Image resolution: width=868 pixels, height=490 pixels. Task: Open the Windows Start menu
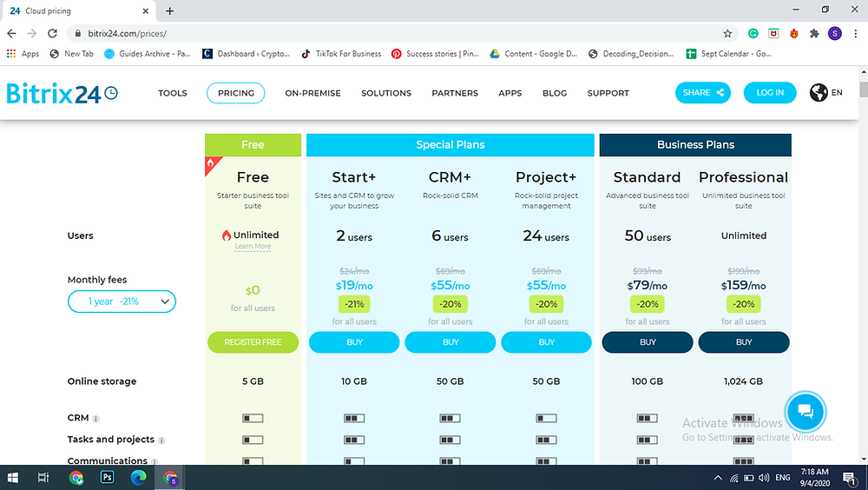coord(13,477)
